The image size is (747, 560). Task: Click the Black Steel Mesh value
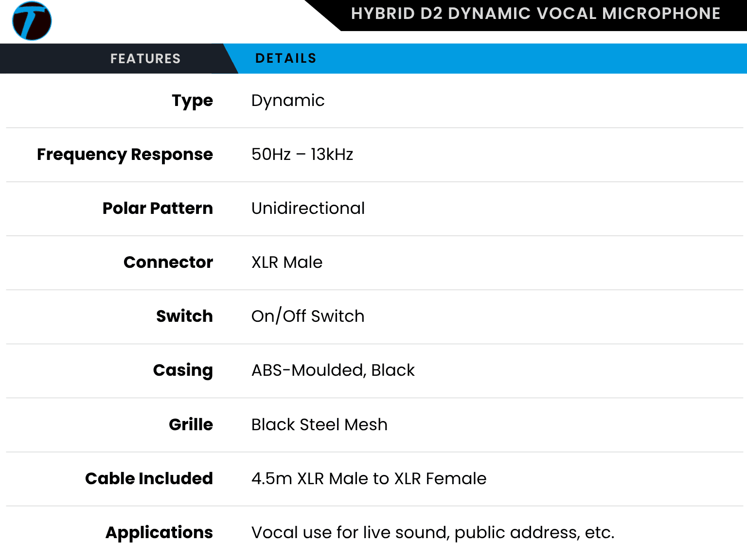(320, 425)
